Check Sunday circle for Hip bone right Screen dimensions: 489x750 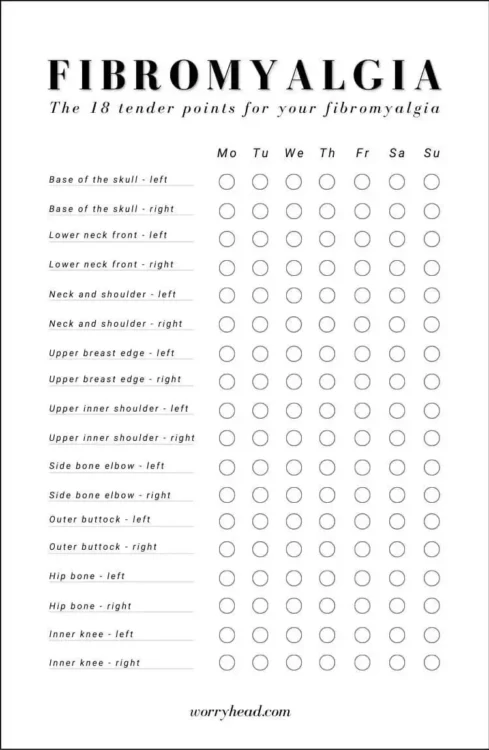432,606
